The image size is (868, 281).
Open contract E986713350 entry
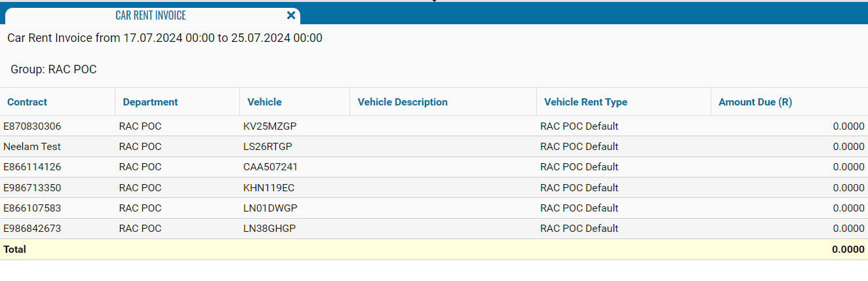coord(32,187)
